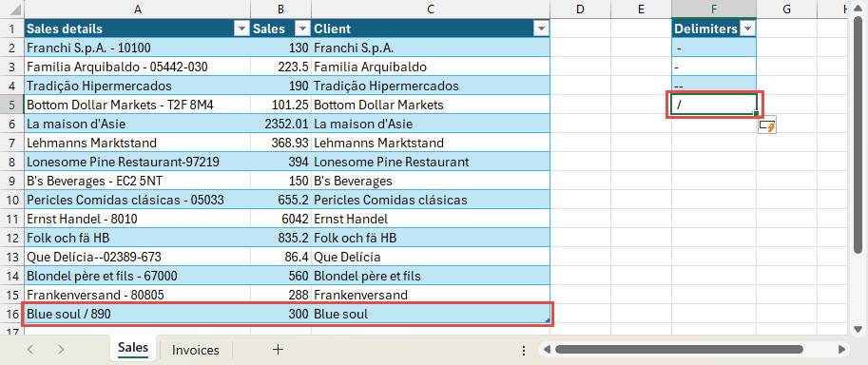Click vertical scrollbar down arrow
This screenshot has width=868, height=365.
tap(858, 329)
